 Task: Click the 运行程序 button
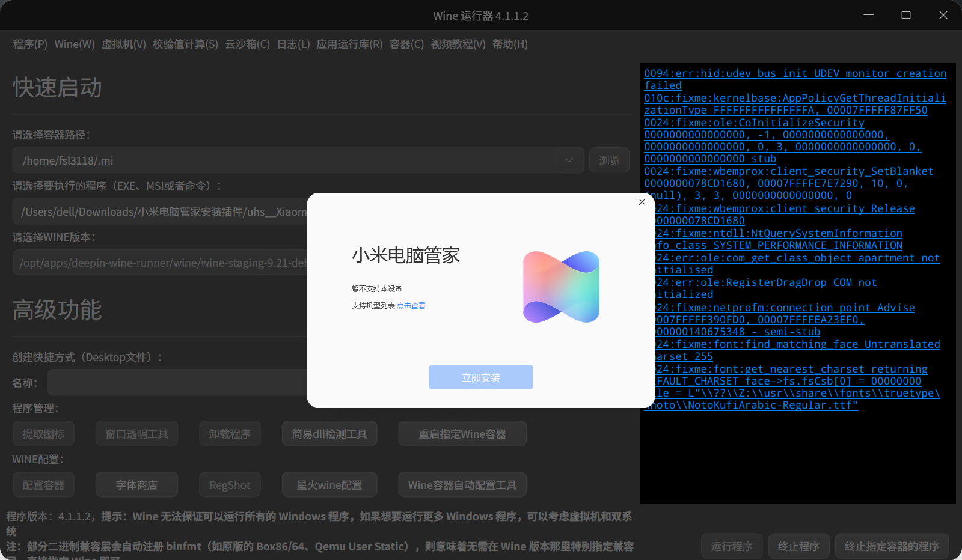point(732,546)
